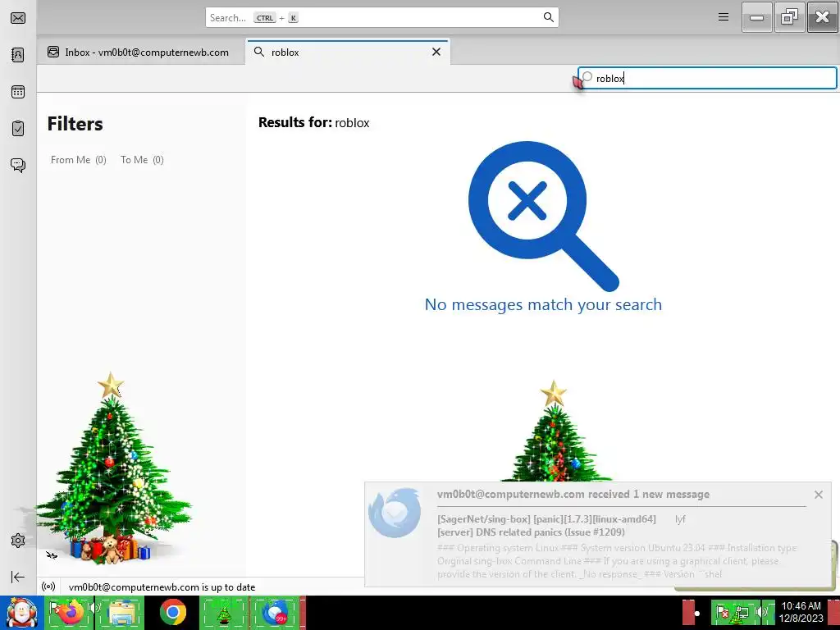Launch Google Chrome from taskbar
The width and height of the screenshot is (840, 630).
[172, 612]
